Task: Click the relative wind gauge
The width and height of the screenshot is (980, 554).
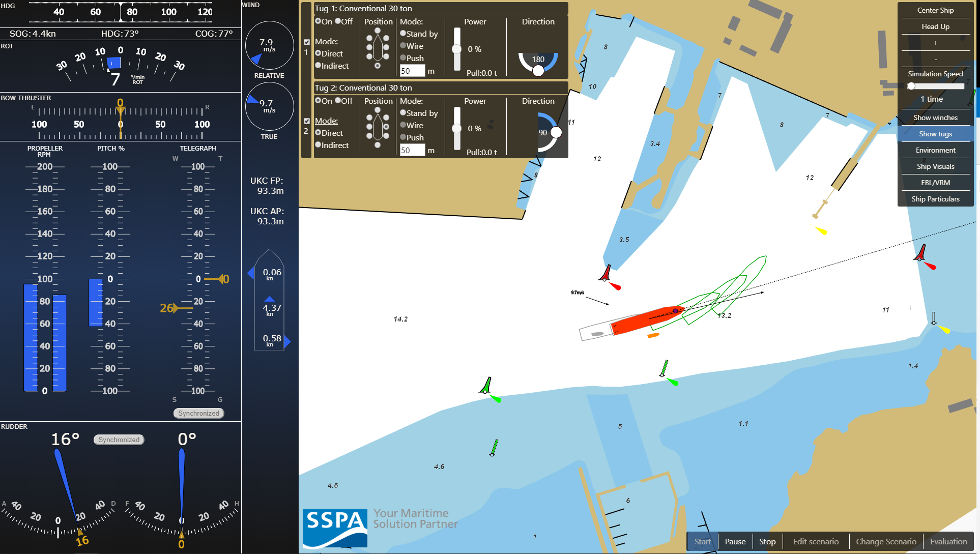Action: pyautogui.click(x=269, y=45)
